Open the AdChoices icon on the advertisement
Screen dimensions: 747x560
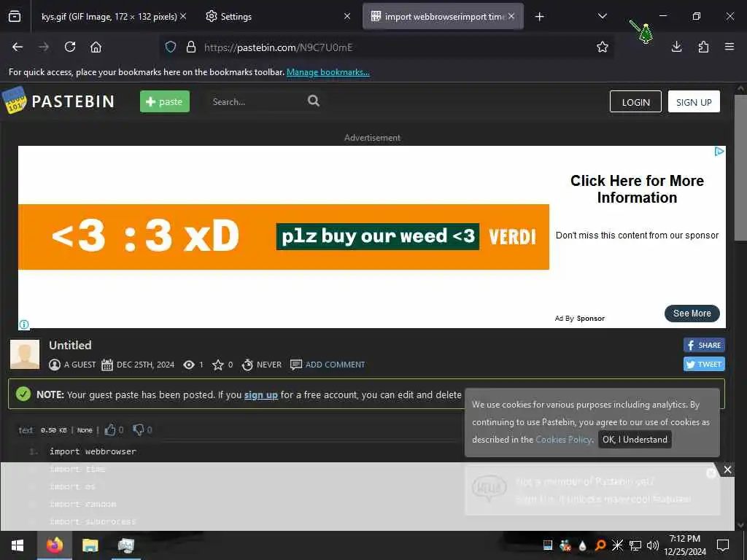tap(719, 152)
